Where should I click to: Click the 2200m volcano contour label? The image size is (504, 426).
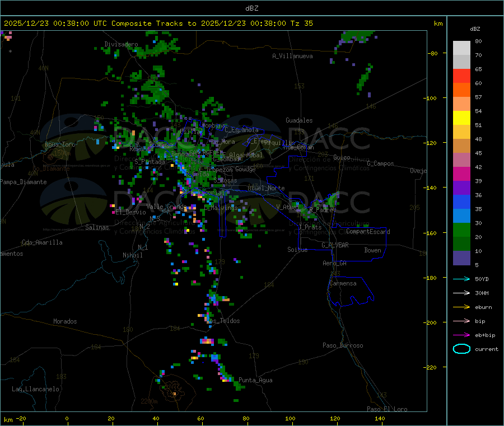click(149, 401)
